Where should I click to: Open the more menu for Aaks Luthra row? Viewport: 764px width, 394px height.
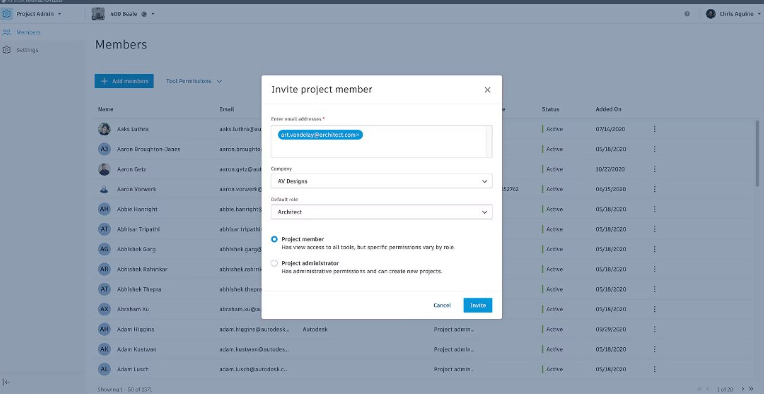tap(654, 129)
